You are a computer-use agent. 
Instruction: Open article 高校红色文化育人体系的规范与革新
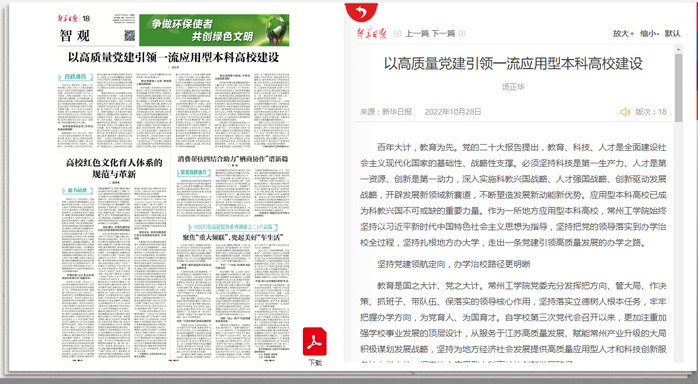(114, 168)
